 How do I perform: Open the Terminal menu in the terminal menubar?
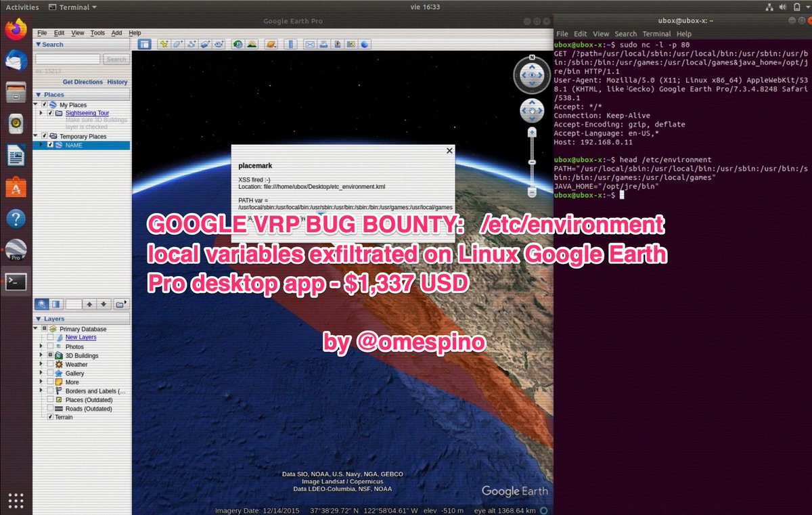tap(656, 34)
